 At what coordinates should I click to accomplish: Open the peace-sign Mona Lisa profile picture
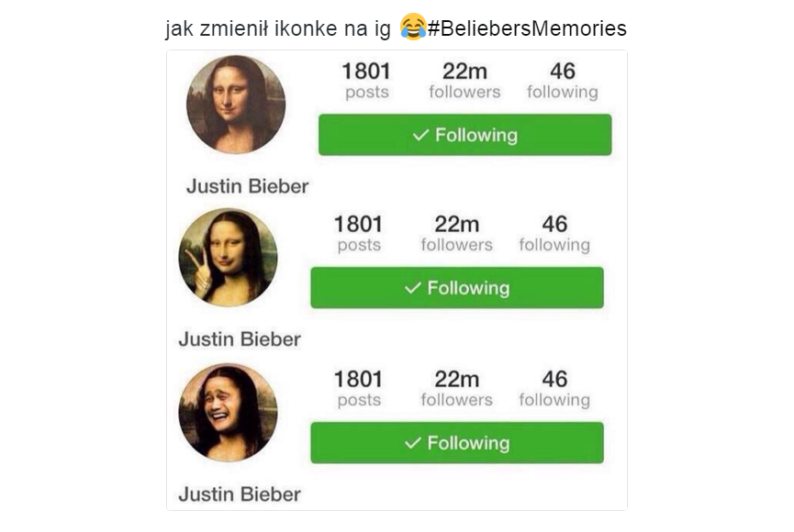pos(229,257)
